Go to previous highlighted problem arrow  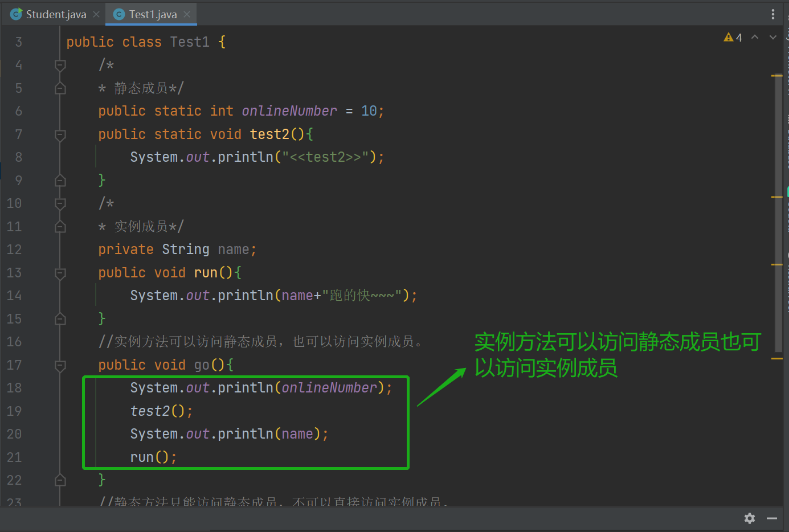click(755, 37)
